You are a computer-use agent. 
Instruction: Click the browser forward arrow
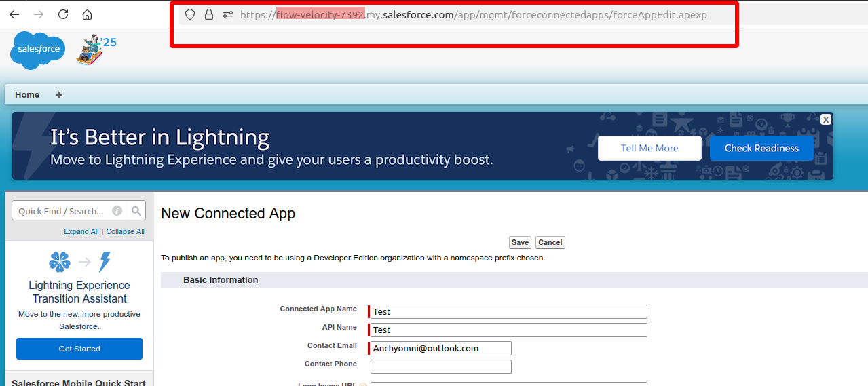(x=39, y=14)
